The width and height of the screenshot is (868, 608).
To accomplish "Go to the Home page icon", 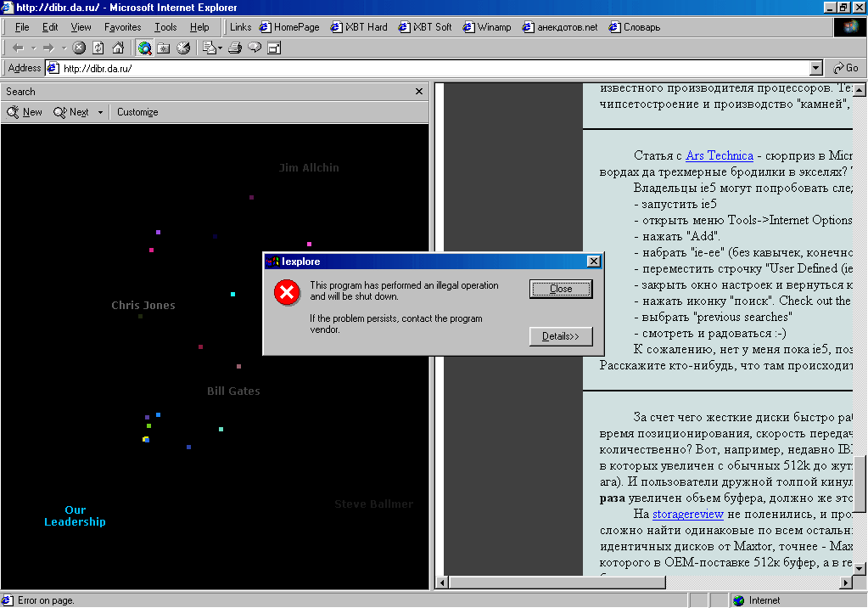I will (118, 48).
